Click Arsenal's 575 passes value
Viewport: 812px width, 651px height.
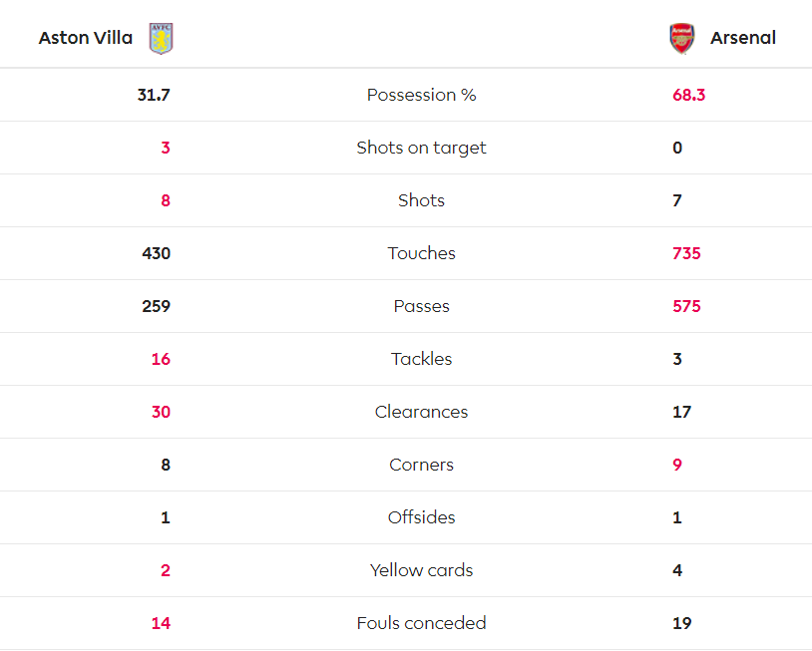pos(686,306)
